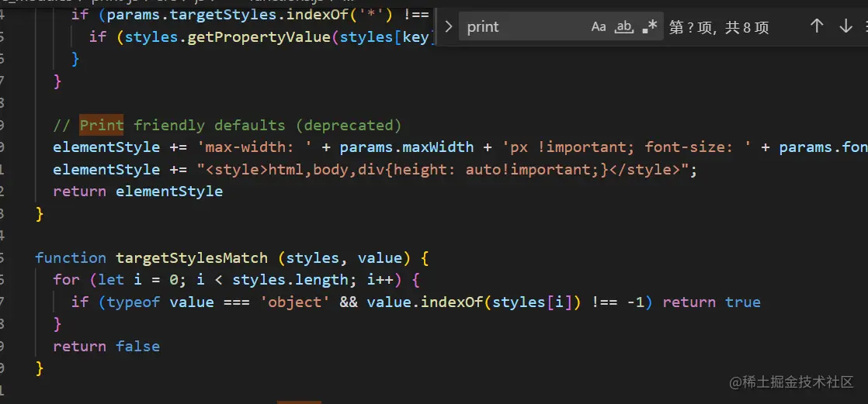868x404 pixels.
Task: Click "styles.length" in the loop condition
Action: [x=290, y=280]
